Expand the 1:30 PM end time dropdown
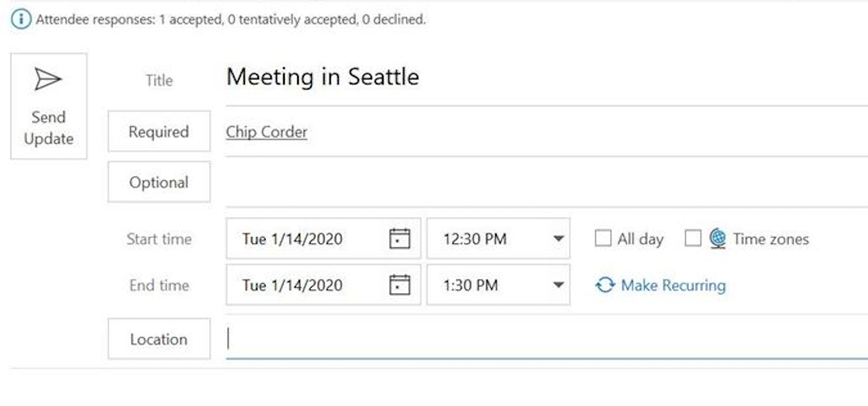 (558, 285)
